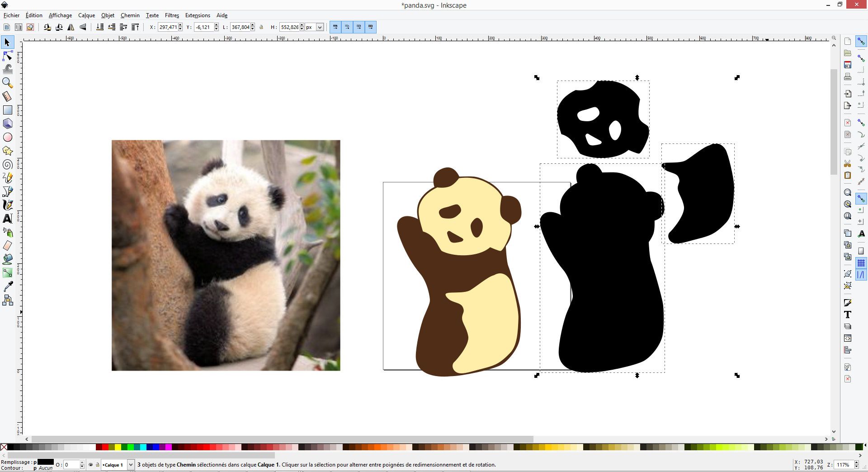The width and height of the screenshot is (868, 472).
Task: Click the Save document floppy icon
Action: pos(848,65)
